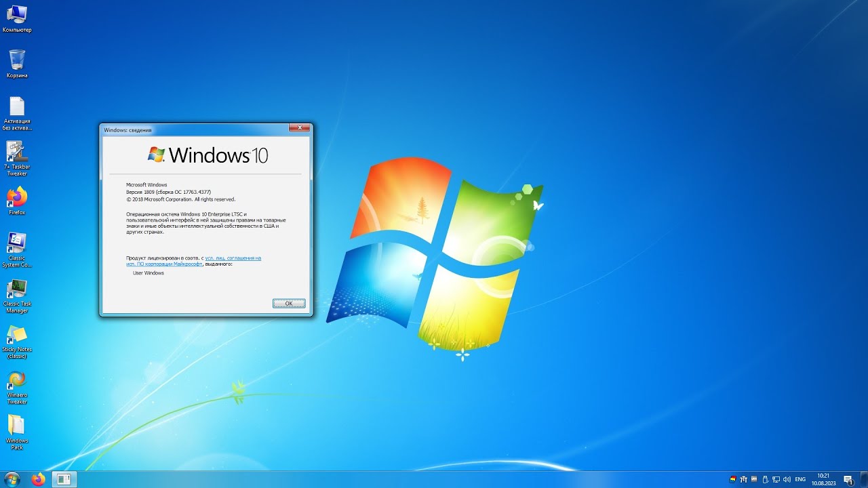Click the Версия 1809 (сборка ОС 17763.4377) text
Viewport: 868px width, 488px height.
[168, 192]
